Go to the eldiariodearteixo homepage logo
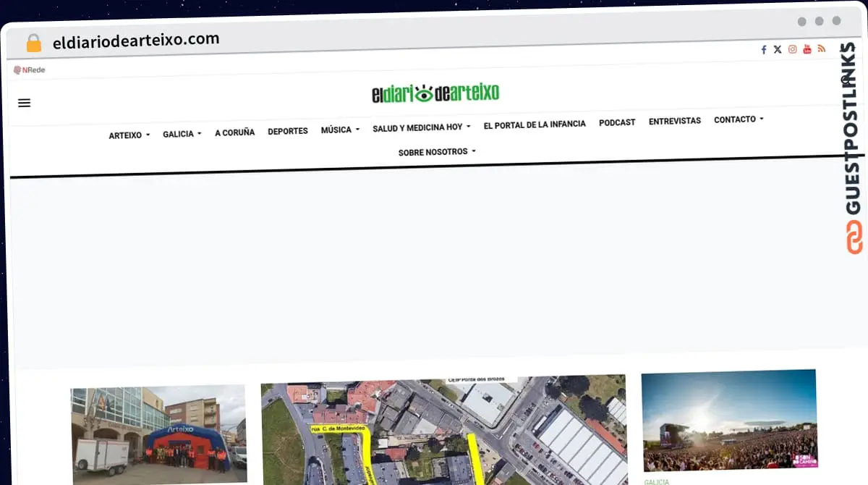The image size is (868, 485). click(x=435, y=93)
